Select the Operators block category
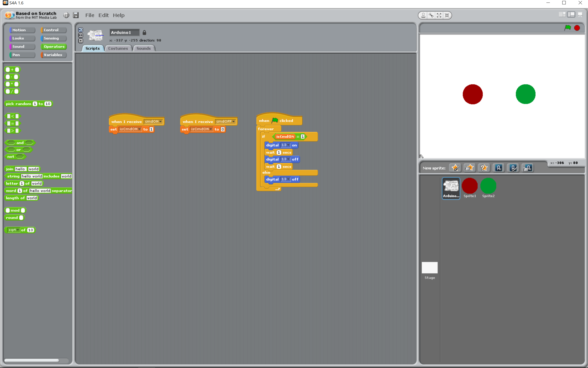The width and height of the screenshot is (588, 368). [x=54, y=46]
